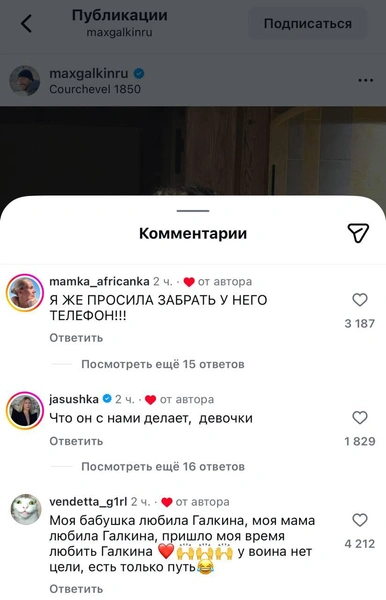Open the jasushka username link
This screenshot has height=600, width=386.
coord(74,399)
